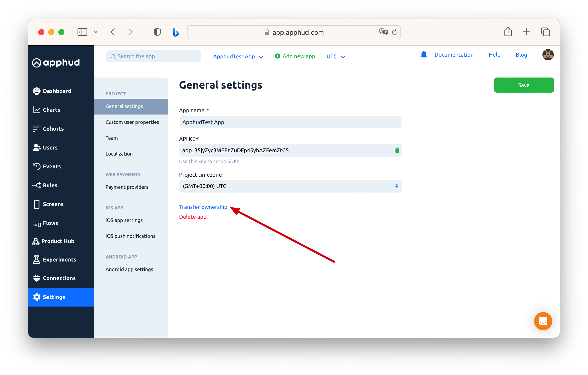Open the privacy shield icon in toolbar
Image resolution: width=588 pixels, height=375 pixels.
click(x=157, y=32)
